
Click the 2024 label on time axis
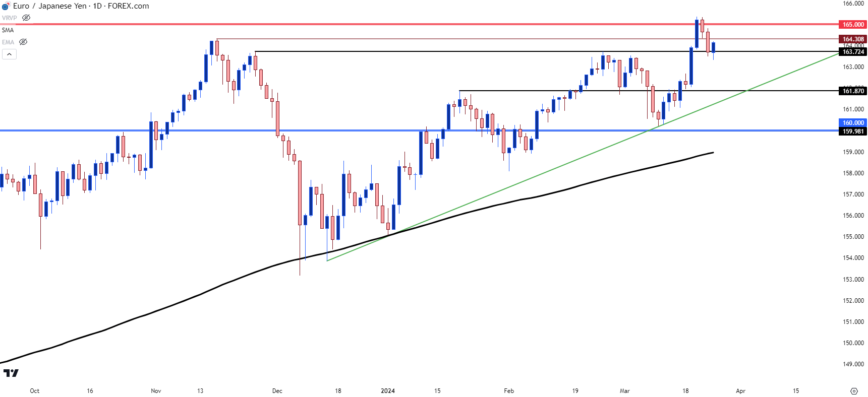tap(388, 391)
